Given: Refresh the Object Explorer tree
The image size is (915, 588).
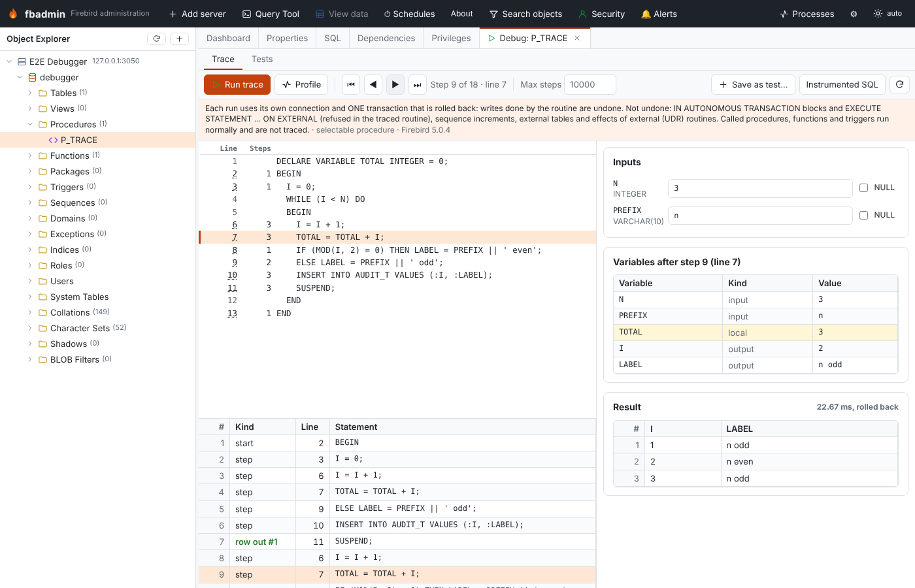Looking at the screenshot, I should click(x=156, y=39).
